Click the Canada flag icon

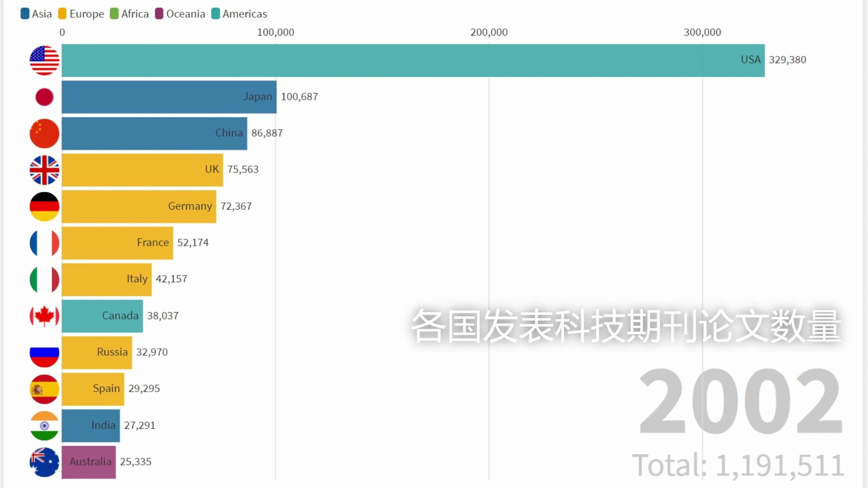(x=44, y=316)
